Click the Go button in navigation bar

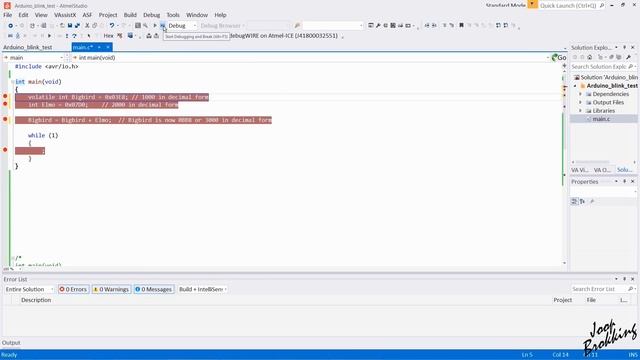click(559, 58)
